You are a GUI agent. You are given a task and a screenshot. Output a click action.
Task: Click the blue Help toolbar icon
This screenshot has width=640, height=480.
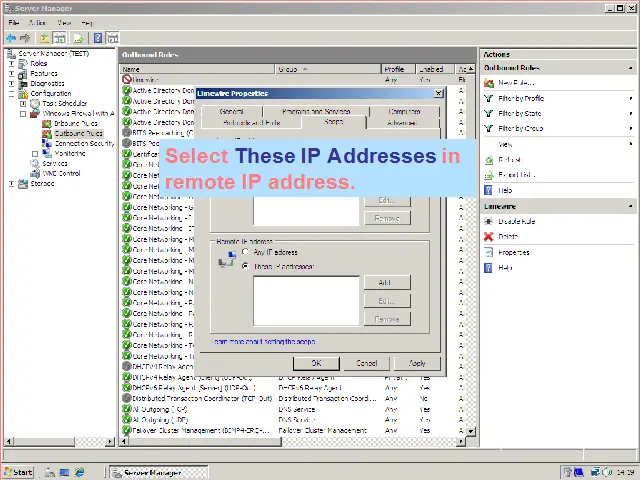tap(98, 38)
